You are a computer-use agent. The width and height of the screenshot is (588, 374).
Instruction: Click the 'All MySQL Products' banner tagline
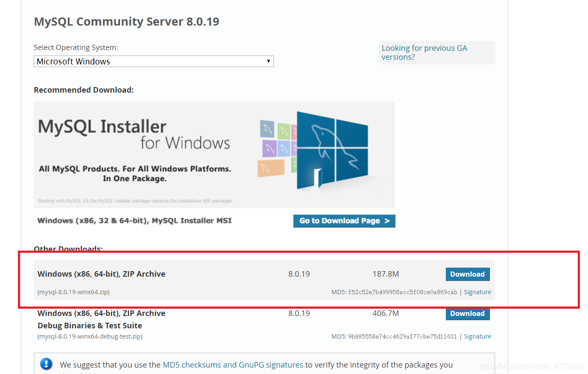(135, 173)
